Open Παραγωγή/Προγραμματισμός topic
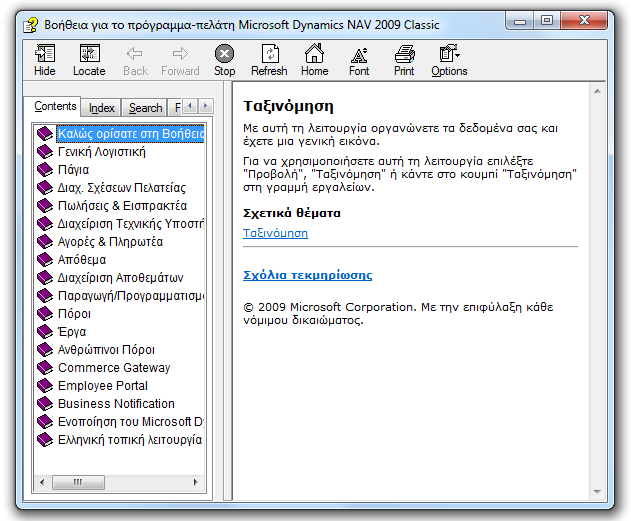The width and height of the screenshot is (631, 521). 131,296
